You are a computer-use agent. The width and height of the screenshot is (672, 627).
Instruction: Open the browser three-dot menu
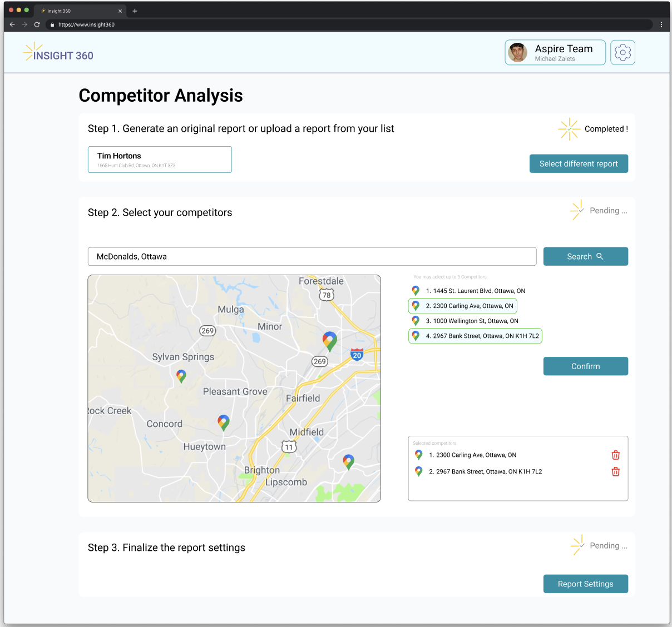(661, 24)
